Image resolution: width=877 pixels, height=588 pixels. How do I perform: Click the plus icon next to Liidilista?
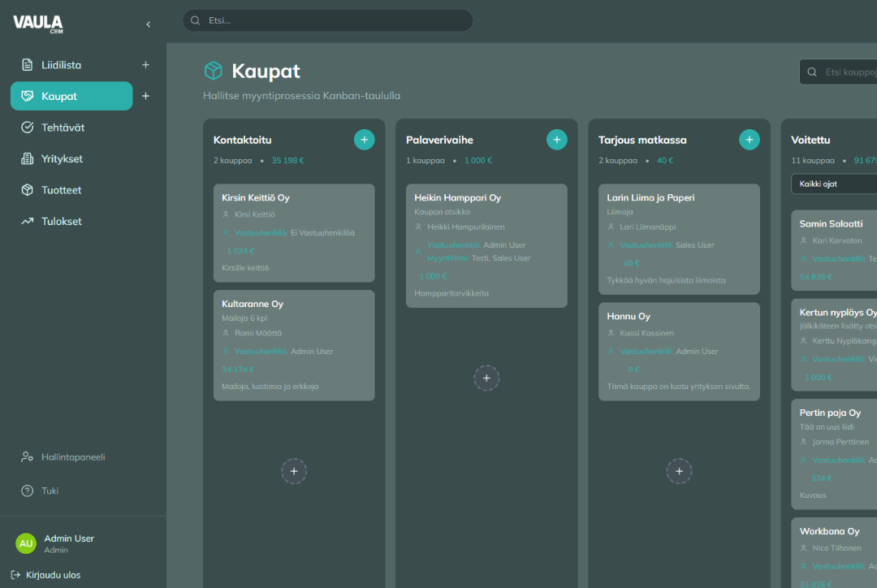tap(145, 65)
